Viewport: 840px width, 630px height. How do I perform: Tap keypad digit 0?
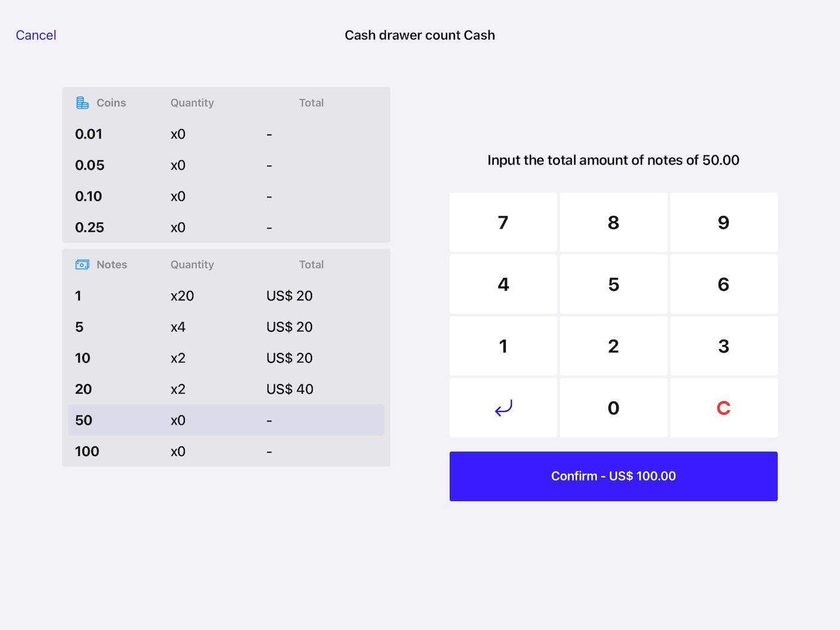click(613, 408)
